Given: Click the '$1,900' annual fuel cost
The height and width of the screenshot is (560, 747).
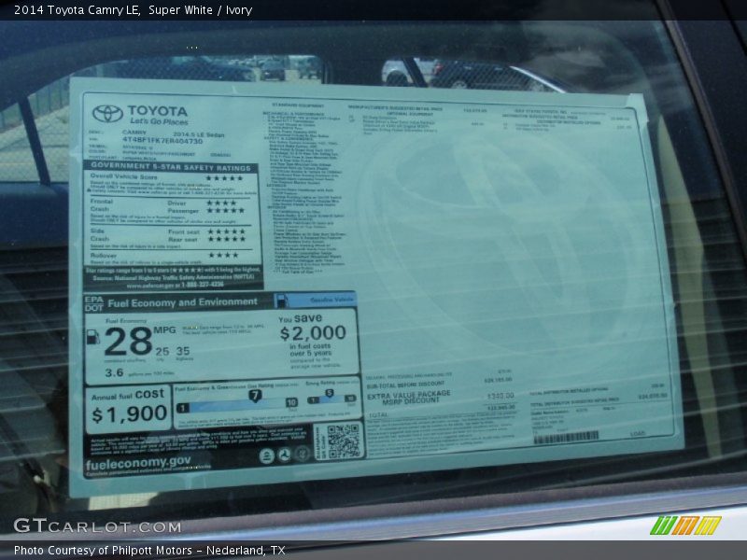Looking at the screenshot, I should click(x=129, y=413).
